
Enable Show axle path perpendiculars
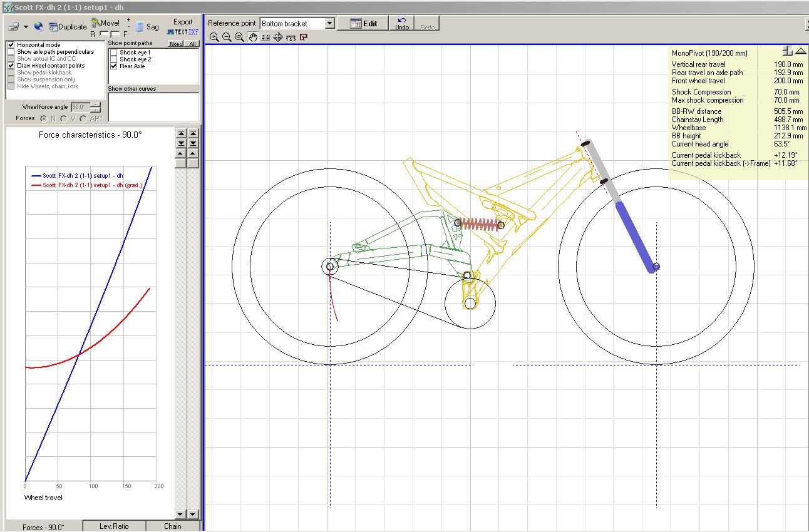pyautogui.click(x=11, y=52)
